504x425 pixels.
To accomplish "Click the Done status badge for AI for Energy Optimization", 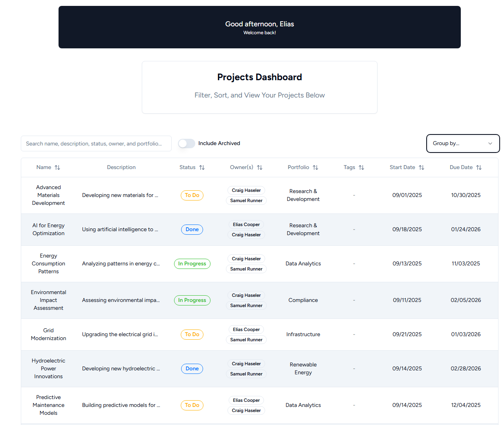I will point(192,230).
